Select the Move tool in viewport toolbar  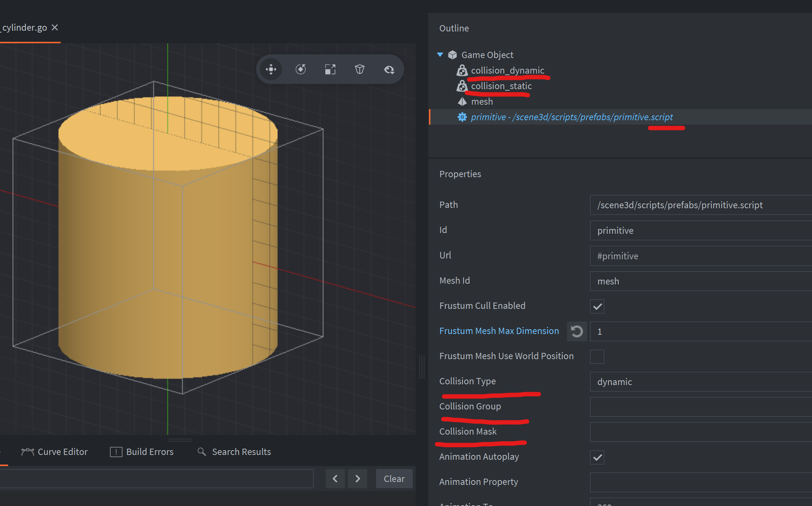pos(271,69)
